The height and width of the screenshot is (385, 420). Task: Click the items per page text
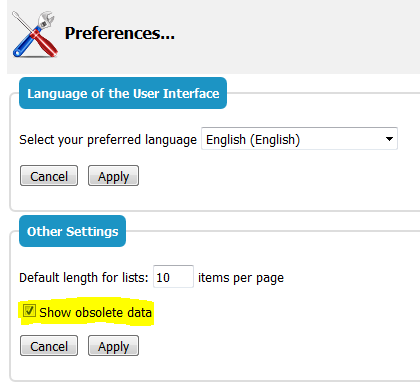tap(241, 277)
